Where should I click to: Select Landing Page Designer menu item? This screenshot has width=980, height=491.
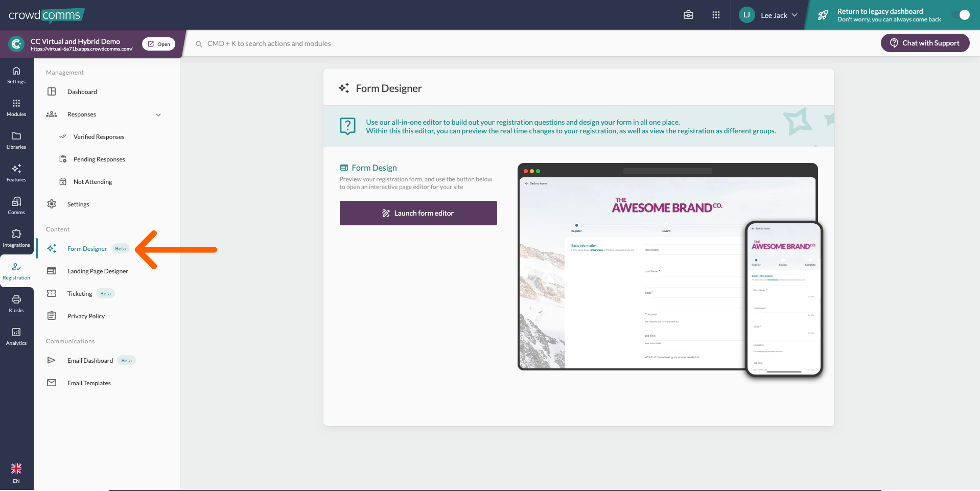point(98,271)
